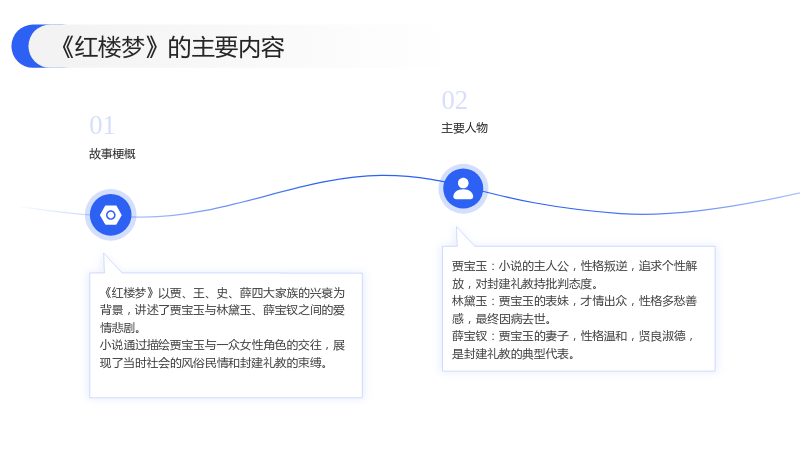Click the 贾宝玉 character description line
The width and height of the screenshot is (800, 450).
pos(574,274)
